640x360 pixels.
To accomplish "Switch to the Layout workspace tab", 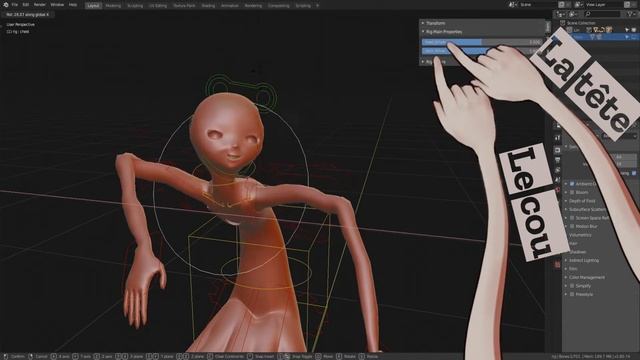I will [93, 6].
